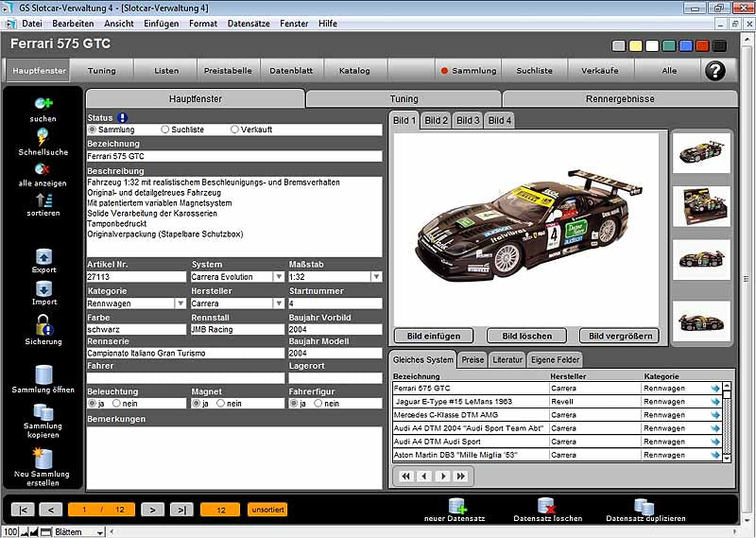This screenshot has width=756, height=538.
Task: Select the Suchliste status radio button
Action: pos(165,130)
